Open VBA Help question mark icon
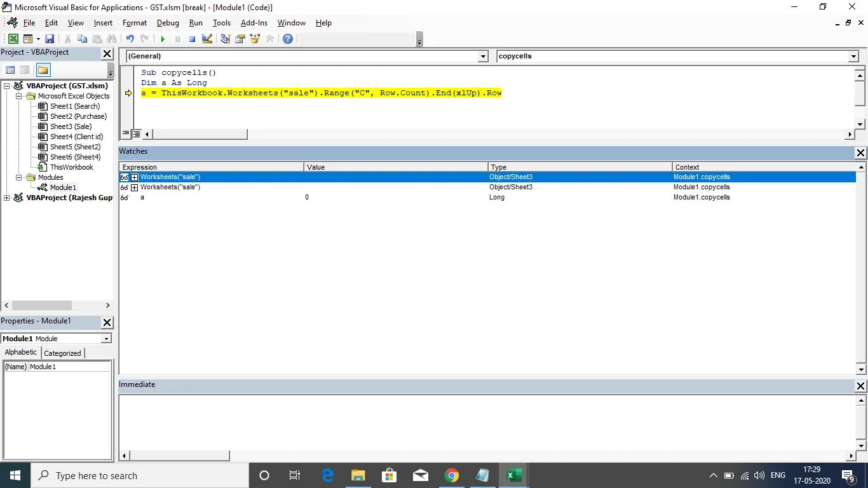Viewport: 868px width, 488px height. (288, 39)
